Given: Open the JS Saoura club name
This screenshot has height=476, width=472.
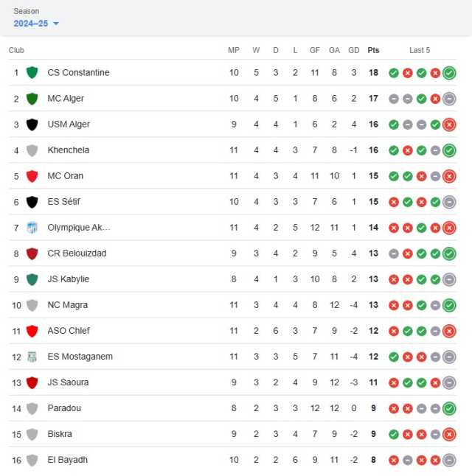Looking at the screenshot, I should [x=68, y=382].
